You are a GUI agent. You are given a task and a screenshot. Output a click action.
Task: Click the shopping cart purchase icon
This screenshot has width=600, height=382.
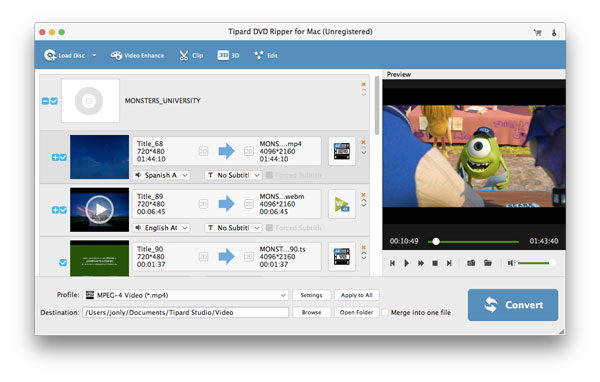coord(538,33)
